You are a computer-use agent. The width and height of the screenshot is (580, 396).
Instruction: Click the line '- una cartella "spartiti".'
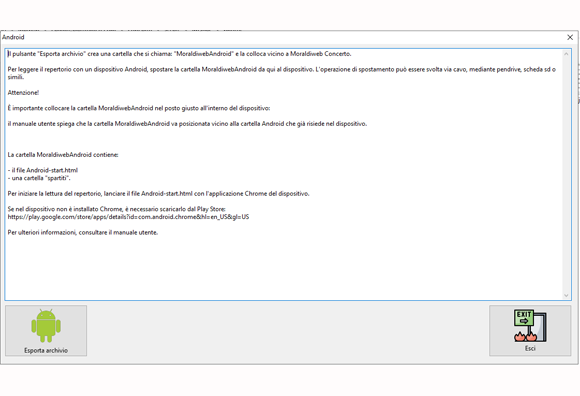click(39, 178)
